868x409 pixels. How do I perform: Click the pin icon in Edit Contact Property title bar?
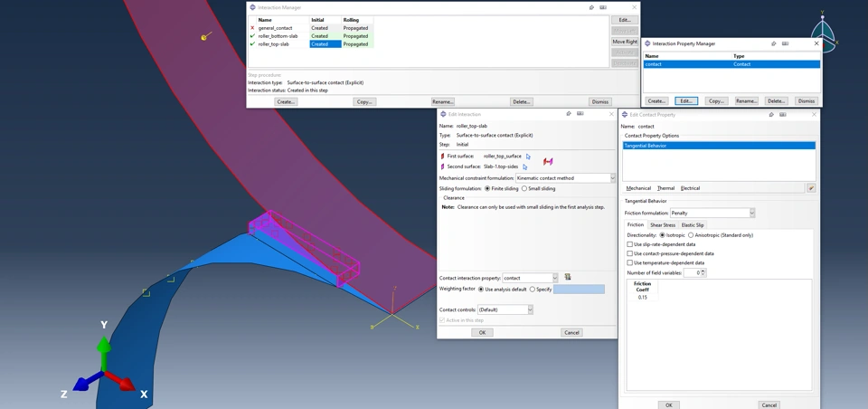coord(772,114)
